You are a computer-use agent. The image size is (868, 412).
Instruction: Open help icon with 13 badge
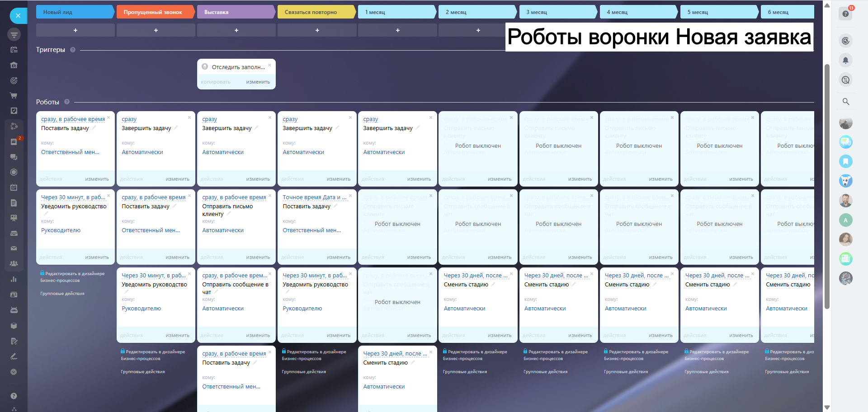845,14
